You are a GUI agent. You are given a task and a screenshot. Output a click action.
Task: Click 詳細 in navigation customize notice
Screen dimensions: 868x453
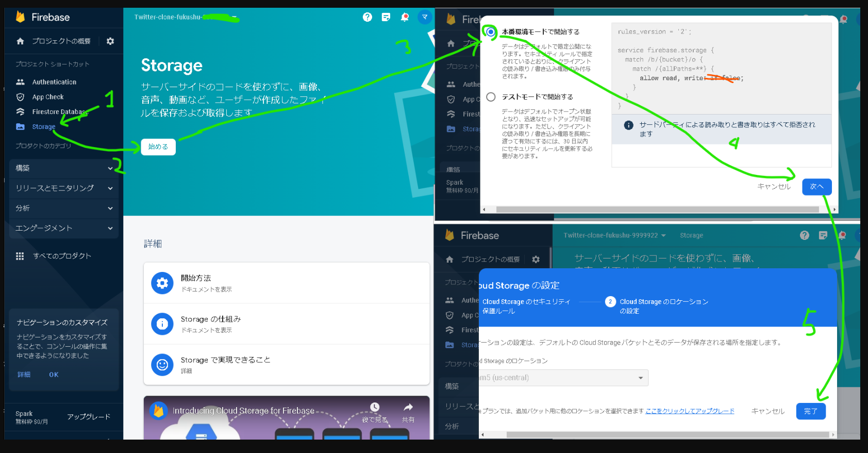pos(24,375)
